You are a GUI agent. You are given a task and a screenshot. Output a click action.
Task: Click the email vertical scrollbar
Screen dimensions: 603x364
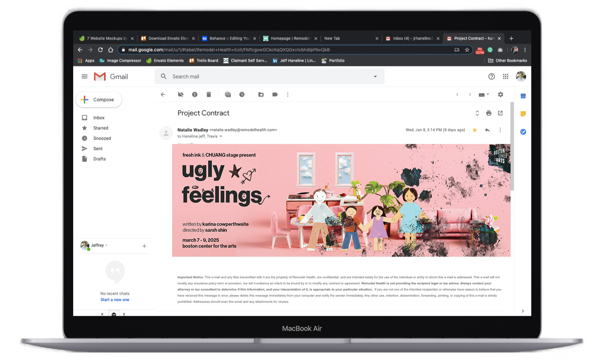click(x=512, y=146)
